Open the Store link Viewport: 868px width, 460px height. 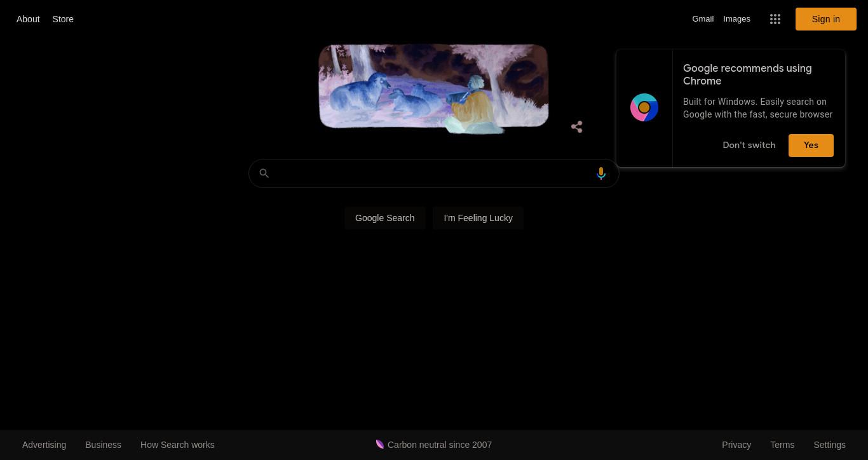tap(63, 19)
